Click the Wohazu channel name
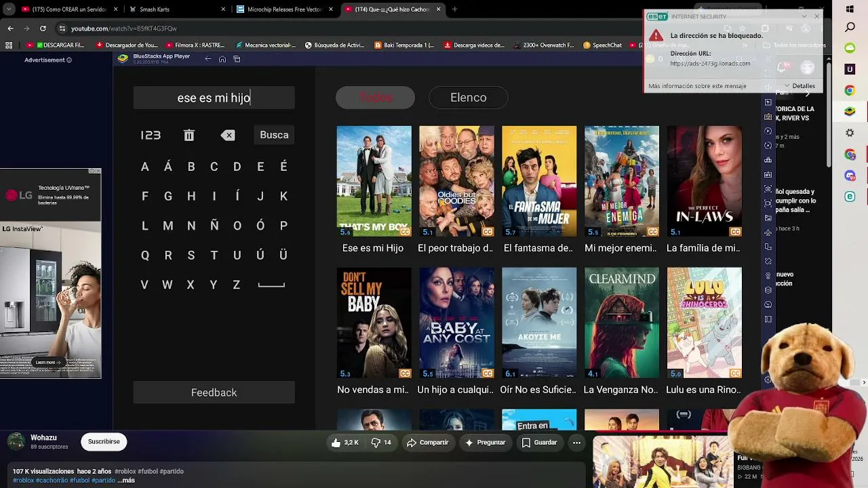 pos(43,438)
